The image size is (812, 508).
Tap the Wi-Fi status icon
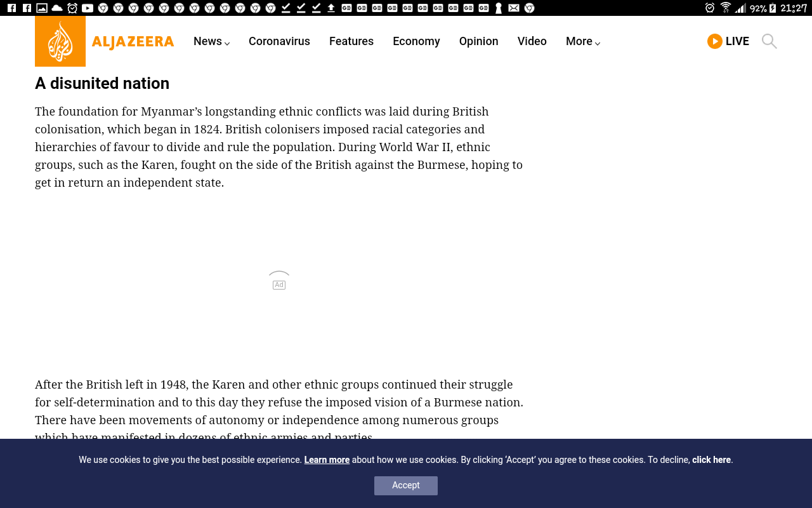(726, 8)
